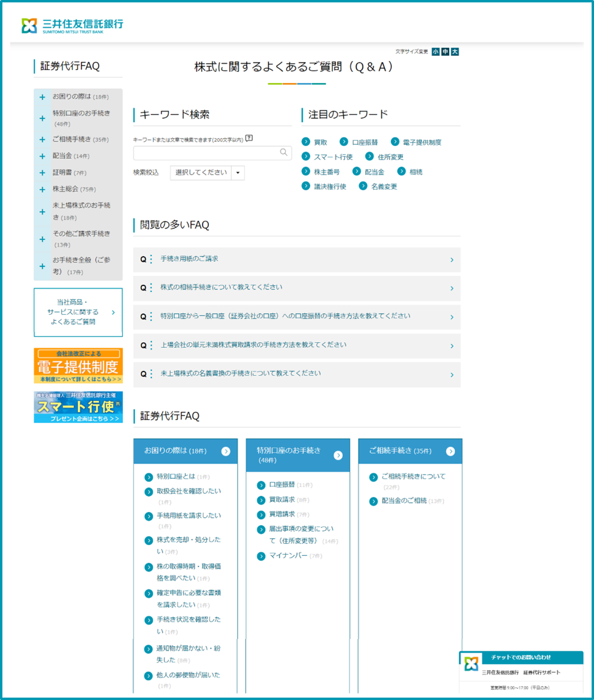The height and width of the screenshot is (700, 594).
Task: Click inside the keyword search input field
Action: click(x=204, y=153)
